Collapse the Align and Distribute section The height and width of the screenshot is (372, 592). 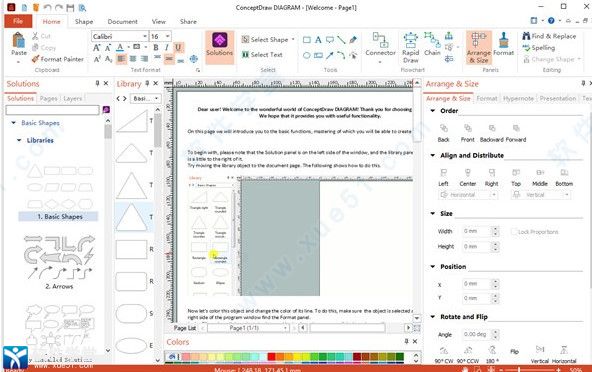click(433, 155)
